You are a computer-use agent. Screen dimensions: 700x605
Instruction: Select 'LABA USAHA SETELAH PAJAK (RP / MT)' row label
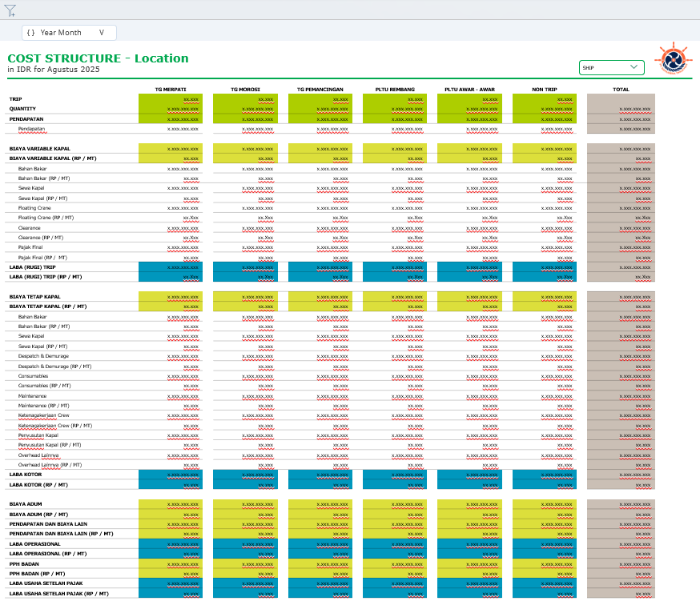(59, 594)
